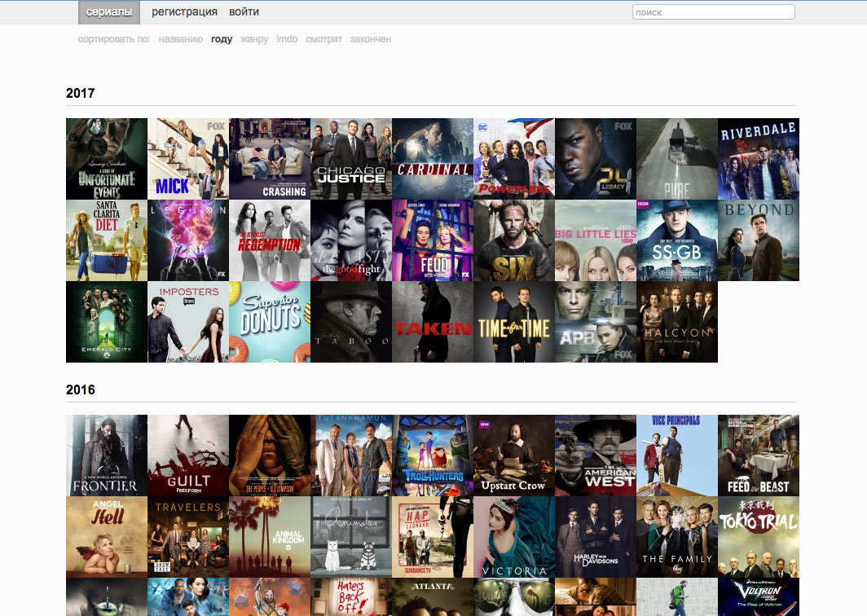Open Animal Kingdom poster

click(x=270, y=537)
